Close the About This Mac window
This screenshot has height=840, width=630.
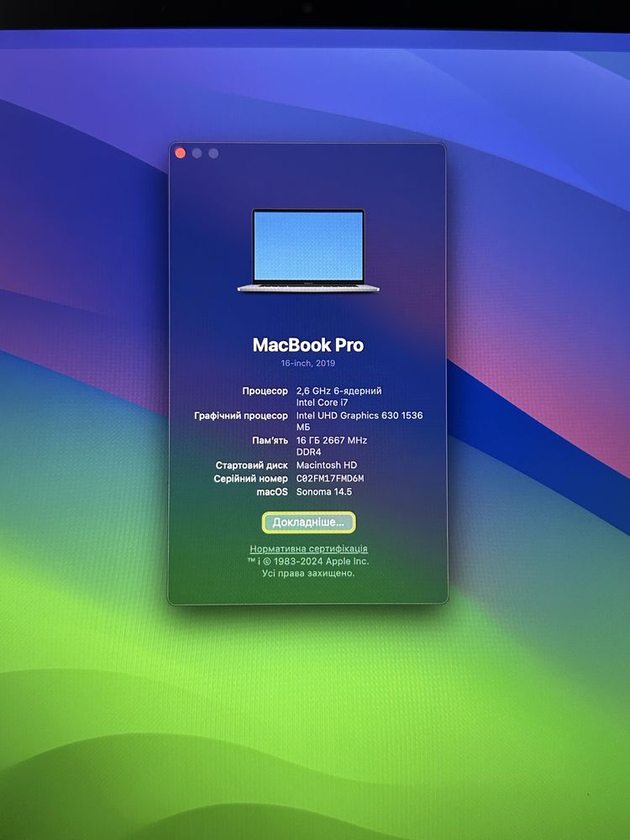181,153
